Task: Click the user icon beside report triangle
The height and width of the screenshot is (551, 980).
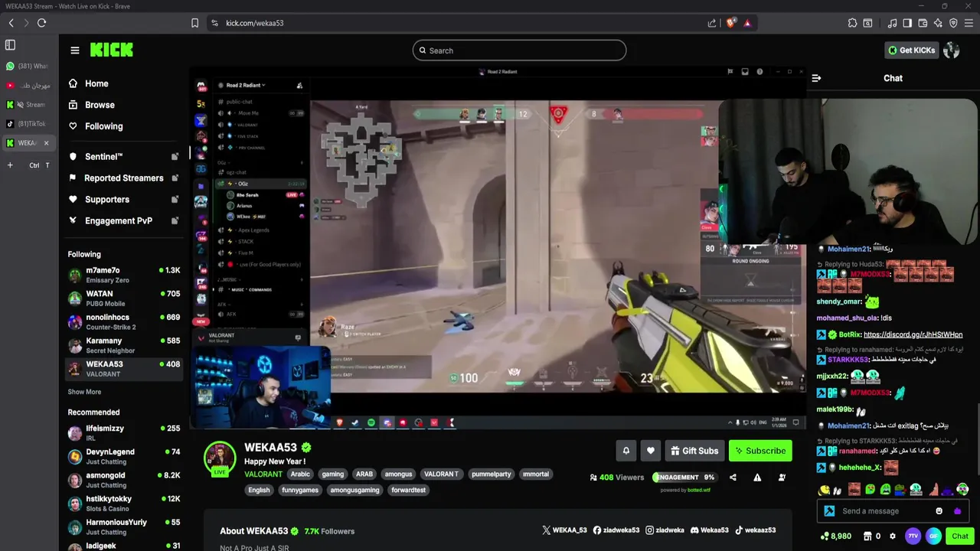Action: [782, 478]
